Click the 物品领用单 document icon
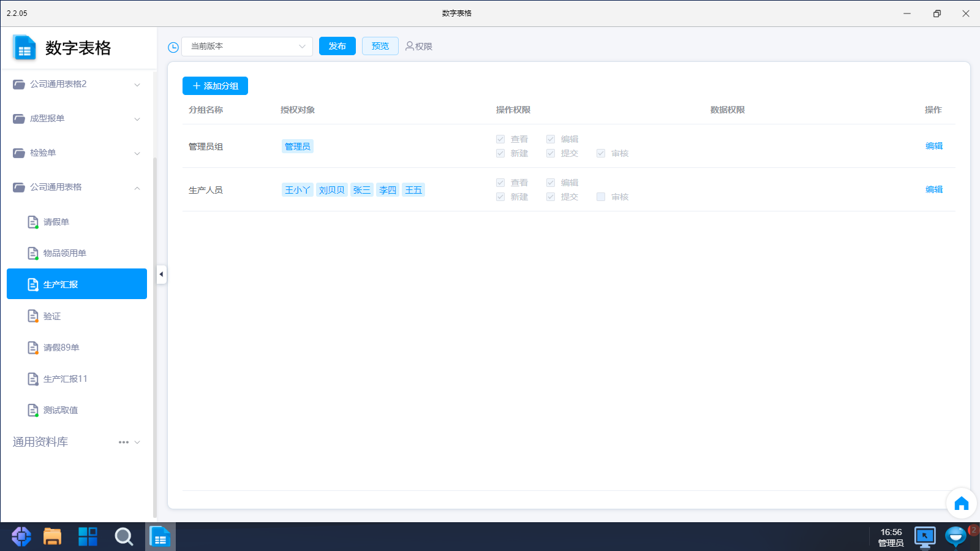 (33, 253)
